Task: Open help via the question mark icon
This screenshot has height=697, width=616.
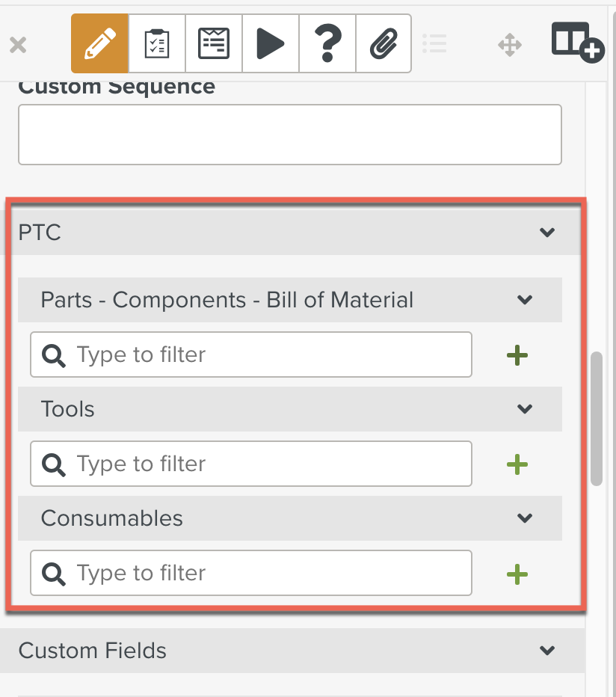Action: coord(327,43)
